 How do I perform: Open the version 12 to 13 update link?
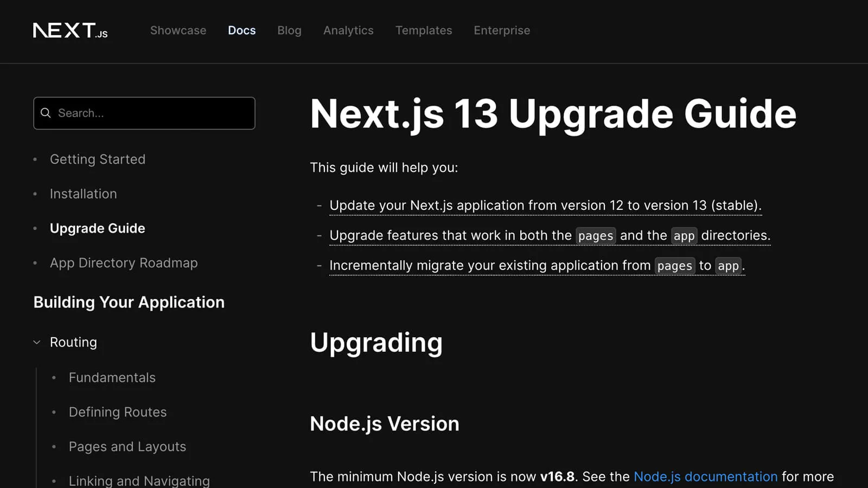coord(545,206)
